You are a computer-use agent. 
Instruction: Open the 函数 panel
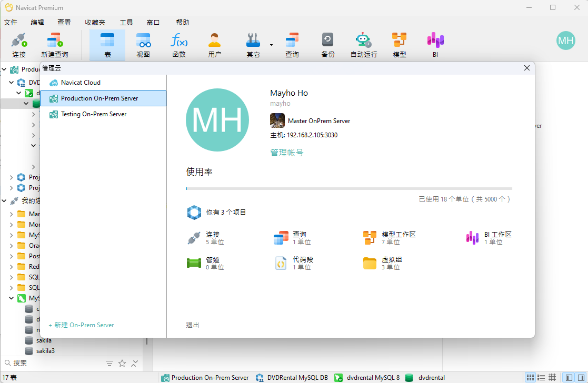178,45
